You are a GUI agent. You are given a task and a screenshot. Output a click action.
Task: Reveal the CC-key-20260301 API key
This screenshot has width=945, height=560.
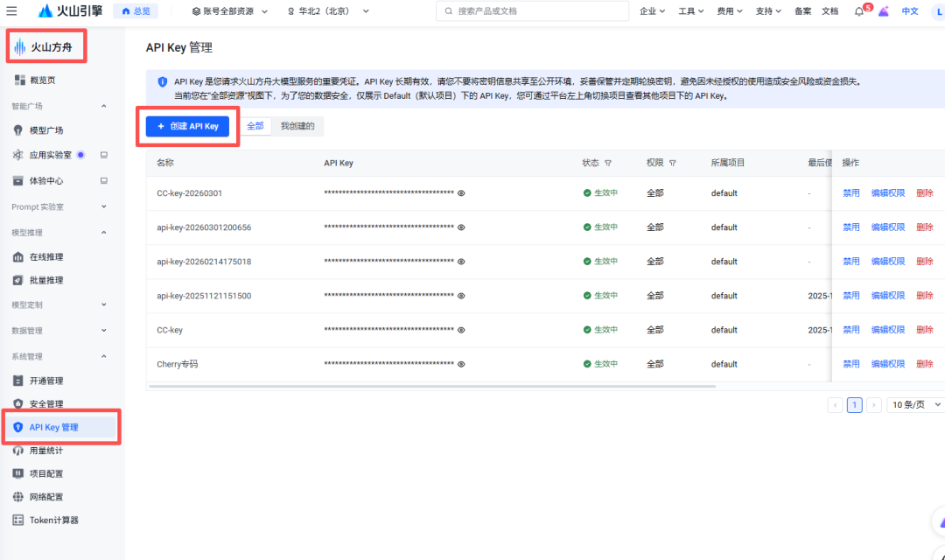tap(461, 193)
